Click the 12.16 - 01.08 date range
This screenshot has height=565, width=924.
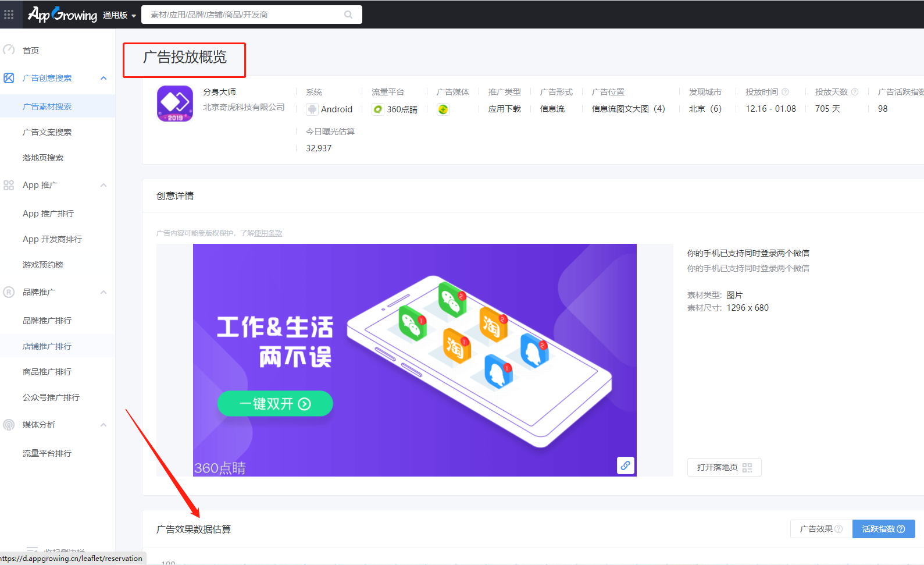click(x=771, y=109)
